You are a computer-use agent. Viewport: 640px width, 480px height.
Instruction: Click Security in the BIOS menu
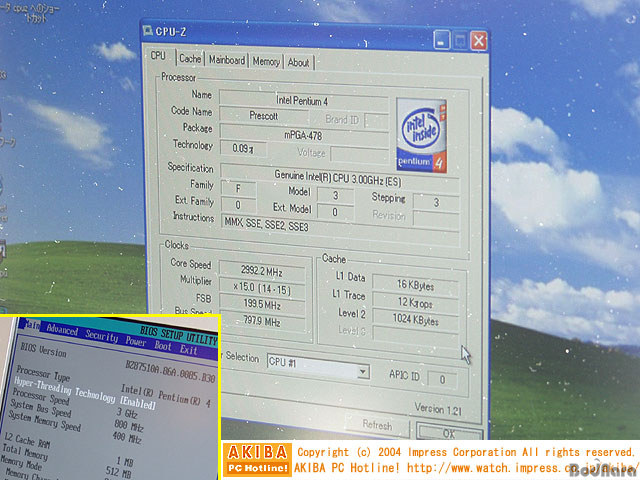coord(102,336)
